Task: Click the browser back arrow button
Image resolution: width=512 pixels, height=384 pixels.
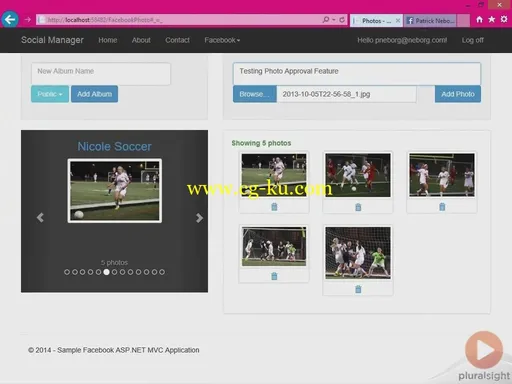Action: 10,20
